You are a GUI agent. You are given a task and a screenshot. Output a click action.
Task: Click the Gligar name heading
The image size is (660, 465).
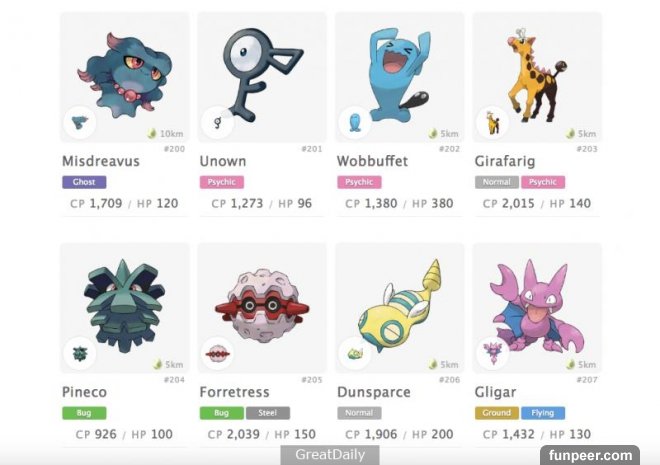tap(495, 393)
